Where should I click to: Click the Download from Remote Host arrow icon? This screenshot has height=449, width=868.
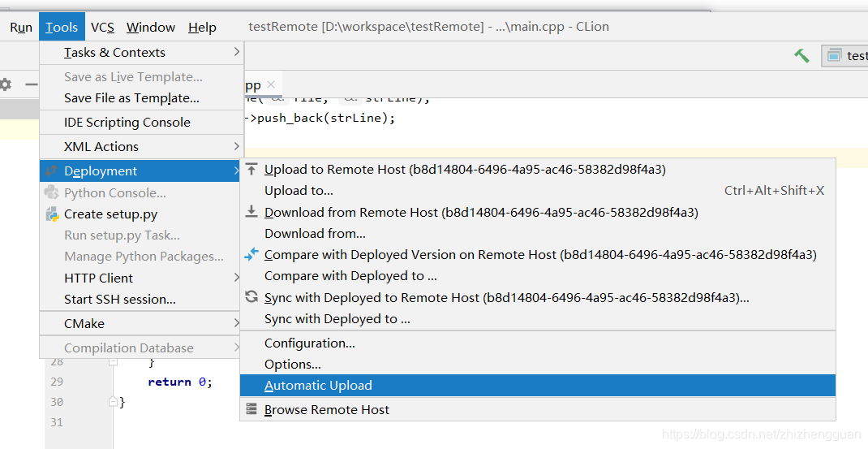coord(251,211)
